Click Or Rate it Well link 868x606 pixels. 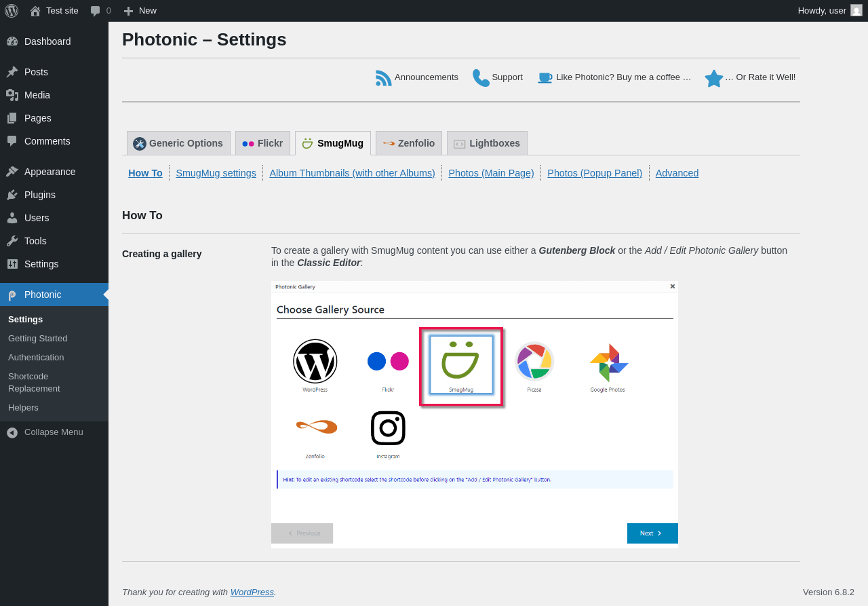point(760,77)
